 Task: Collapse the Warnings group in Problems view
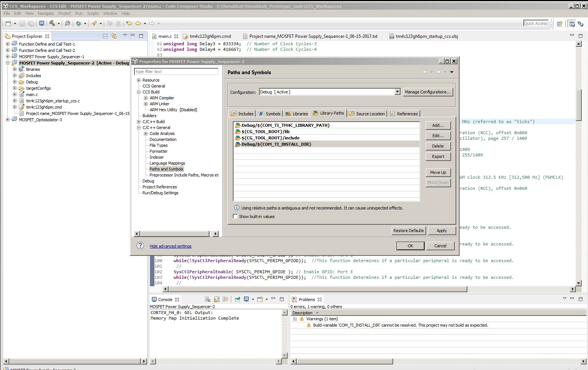tap(295, 319)
